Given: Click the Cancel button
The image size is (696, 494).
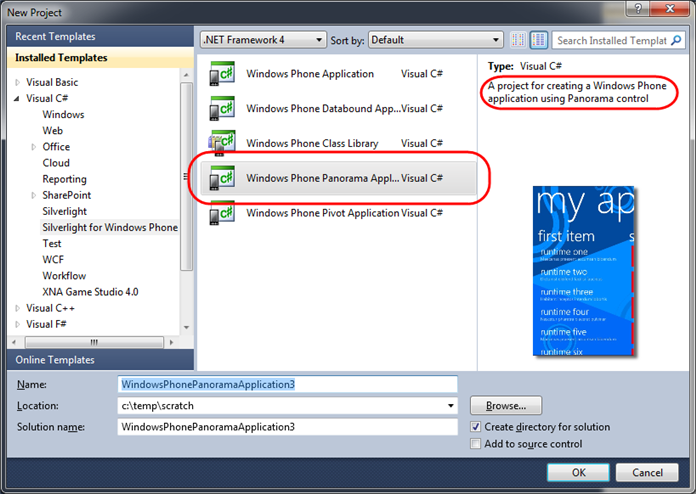Looking at the screenshot, I should coord(647,472).
